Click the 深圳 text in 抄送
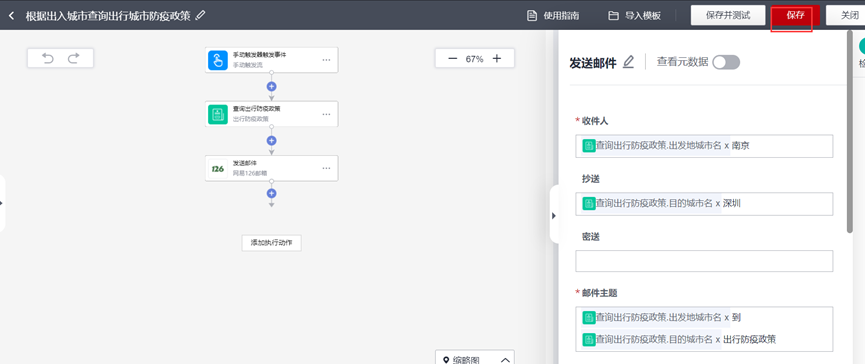 tap(731, 204)
